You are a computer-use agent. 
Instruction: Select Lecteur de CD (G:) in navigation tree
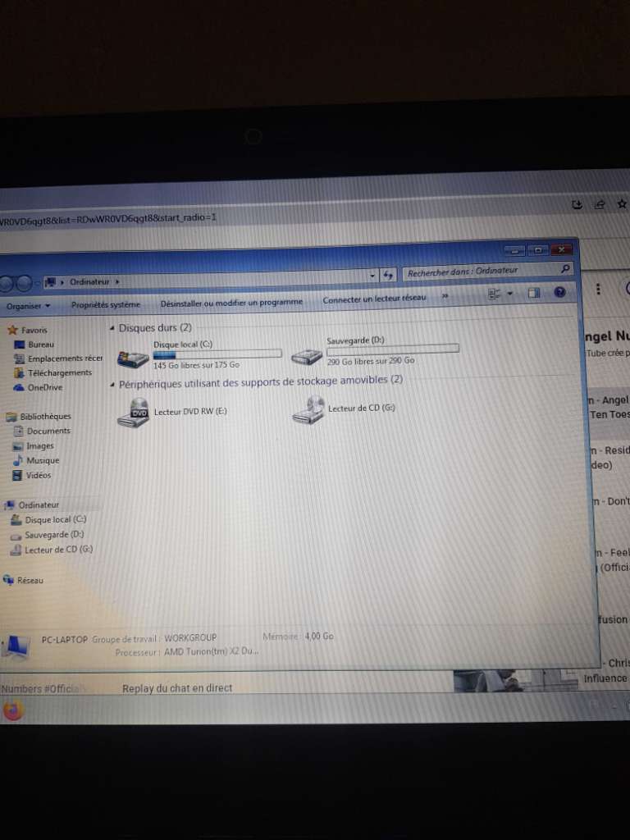[x=58, y=549]
